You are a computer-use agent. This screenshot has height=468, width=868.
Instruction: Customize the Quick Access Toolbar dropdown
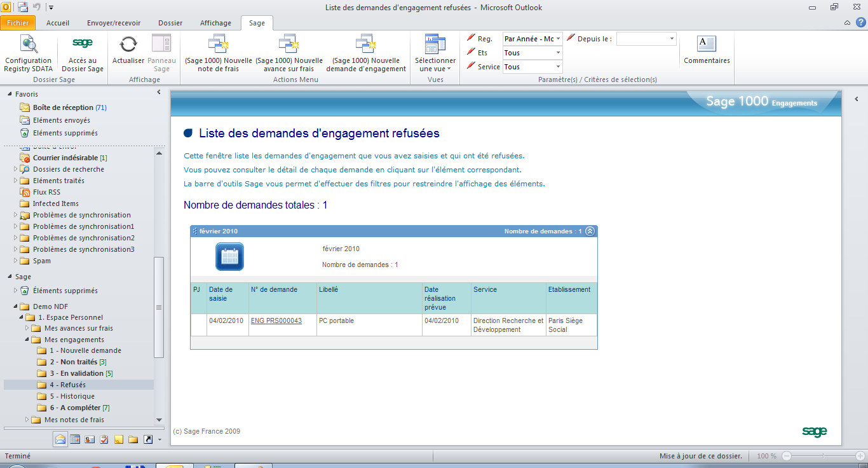pos(51,8)
